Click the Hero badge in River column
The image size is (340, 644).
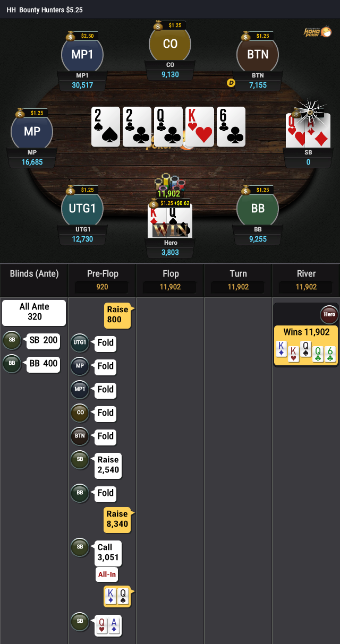pyautogui.click(x=329, y=315)
